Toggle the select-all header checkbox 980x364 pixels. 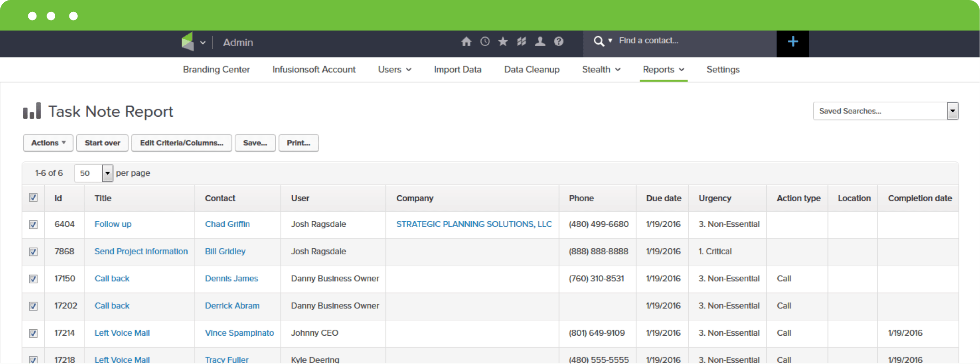point(33,198)
